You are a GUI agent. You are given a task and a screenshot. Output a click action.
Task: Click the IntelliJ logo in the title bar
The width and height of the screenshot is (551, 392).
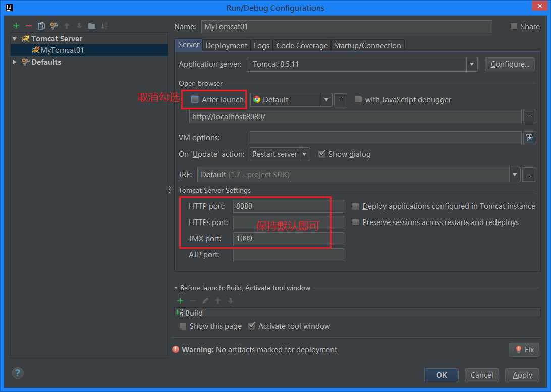coord(9,8)
